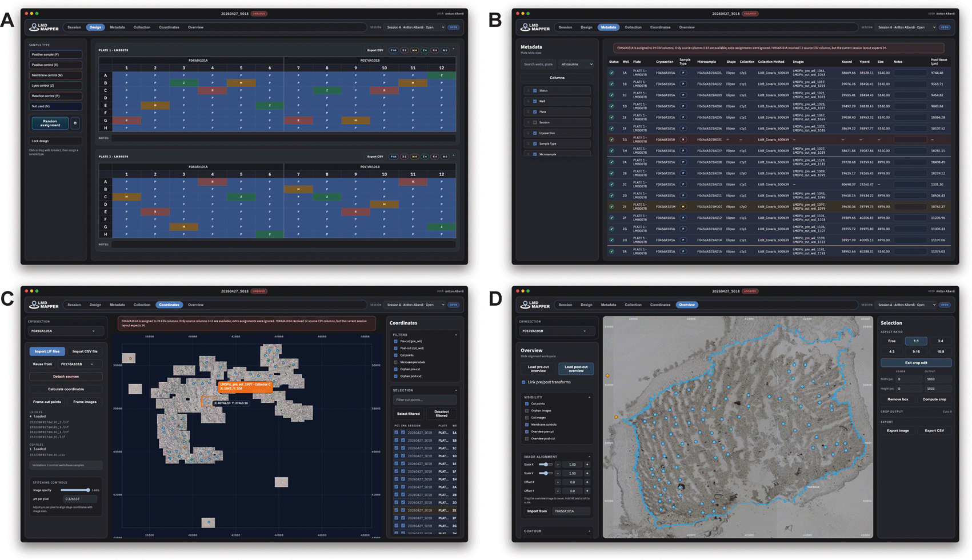The height and width of the screenshot is (560, 972).
Task: Click Plate 2 'Z 4' count badge, panel A
Action: [425, 157]
